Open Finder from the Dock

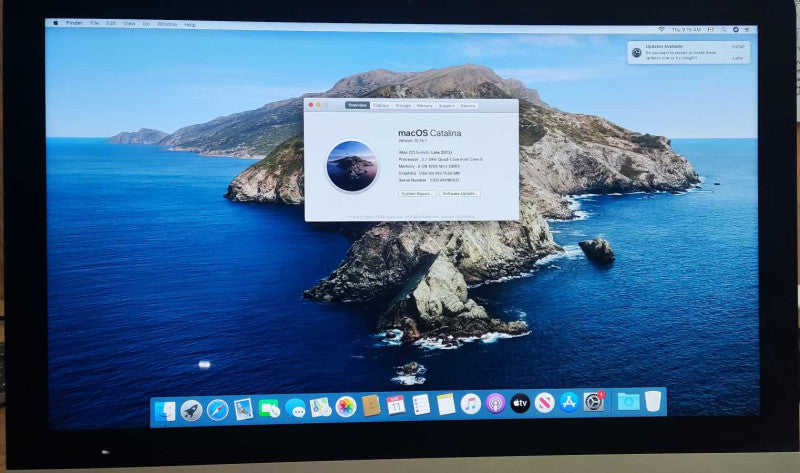tap(164, 411)
